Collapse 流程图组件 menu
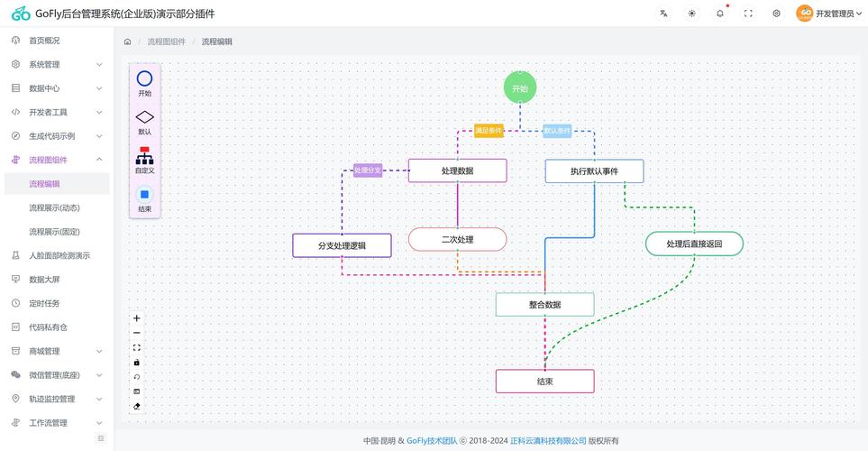868x451 pixels. [57, 160]
